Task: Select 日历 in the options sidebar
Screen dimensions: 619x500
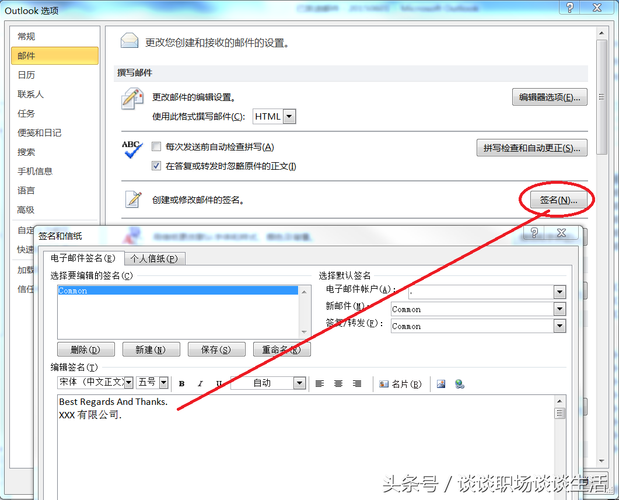Action: tap(26, 75)
